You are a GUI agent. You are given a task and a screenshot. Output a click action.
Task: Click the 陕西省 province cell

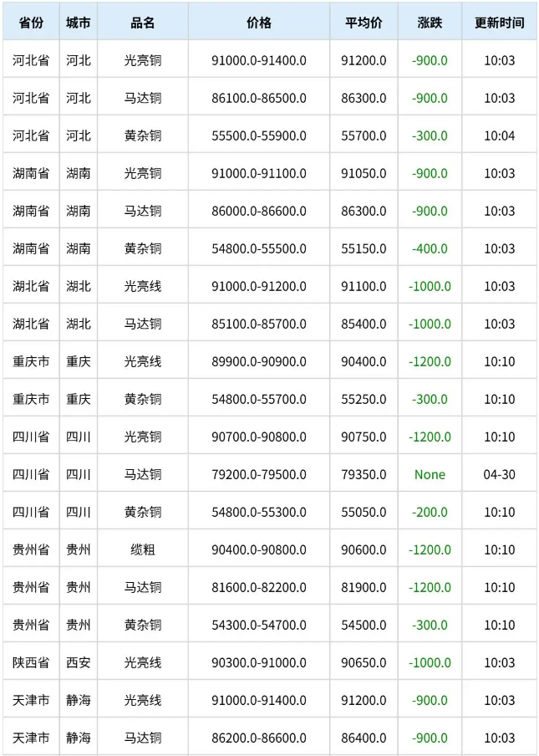point(31,662)
